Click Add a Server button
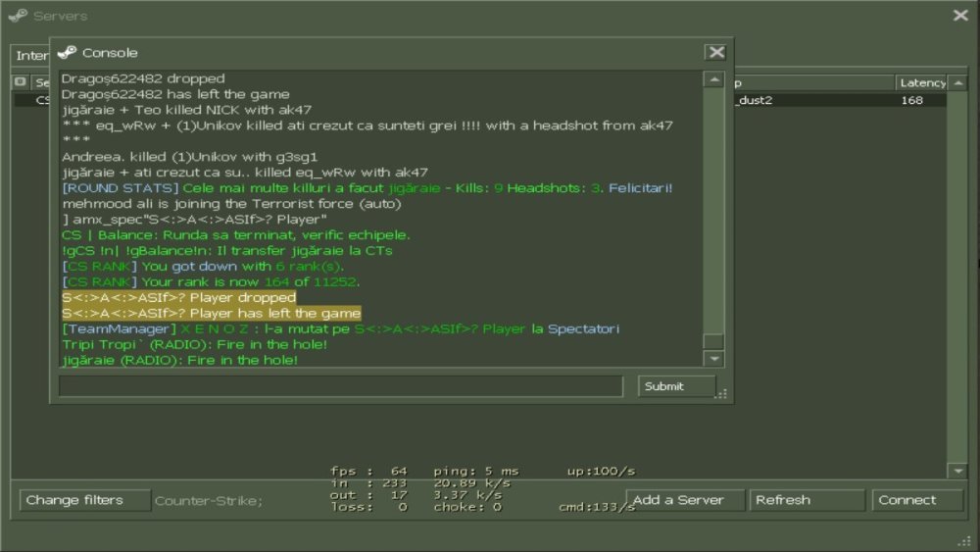Image resolution: width=980 pixels, height=552 pixels. tap(684, 500)
